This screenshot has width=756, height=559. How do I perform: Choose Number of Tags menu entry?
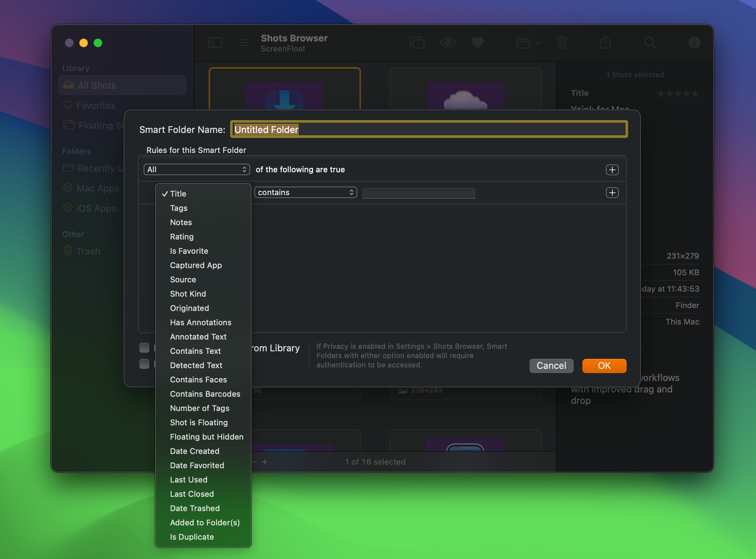click(x=203, y=408)
